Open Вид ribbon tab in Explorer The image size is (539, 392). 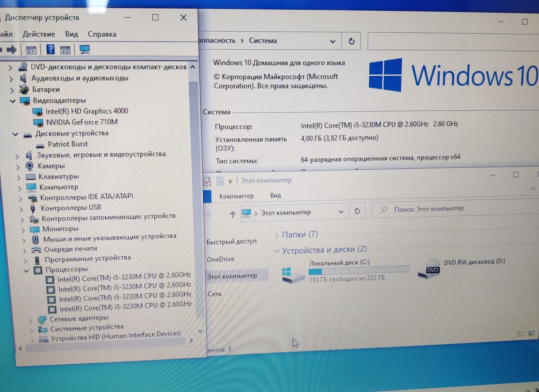coord(275,195)
